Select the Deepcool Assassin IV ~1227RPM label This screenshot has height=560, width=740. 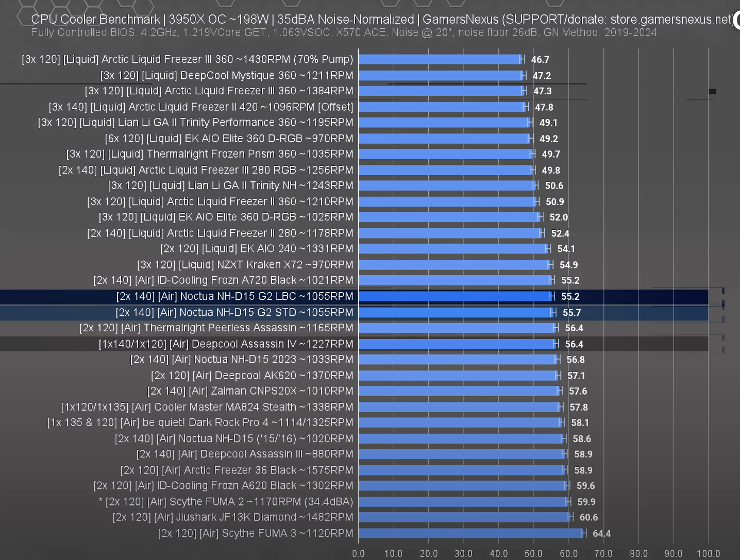[226, 344]
